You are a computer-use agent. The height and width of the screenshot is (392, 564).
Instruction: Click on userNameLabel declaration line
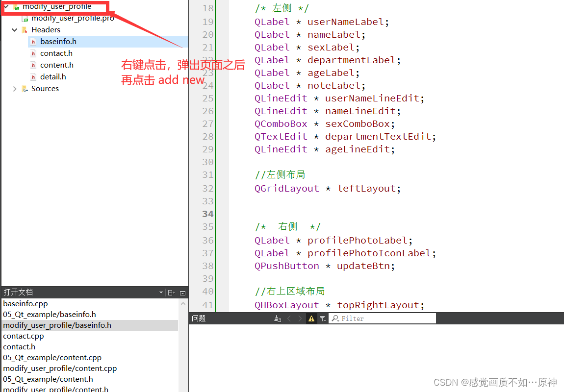click(x=322, y=22)
